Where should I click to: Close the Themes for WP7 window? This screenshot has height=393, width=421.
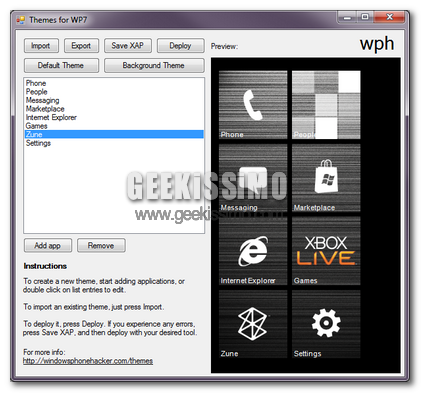point(389,17)
